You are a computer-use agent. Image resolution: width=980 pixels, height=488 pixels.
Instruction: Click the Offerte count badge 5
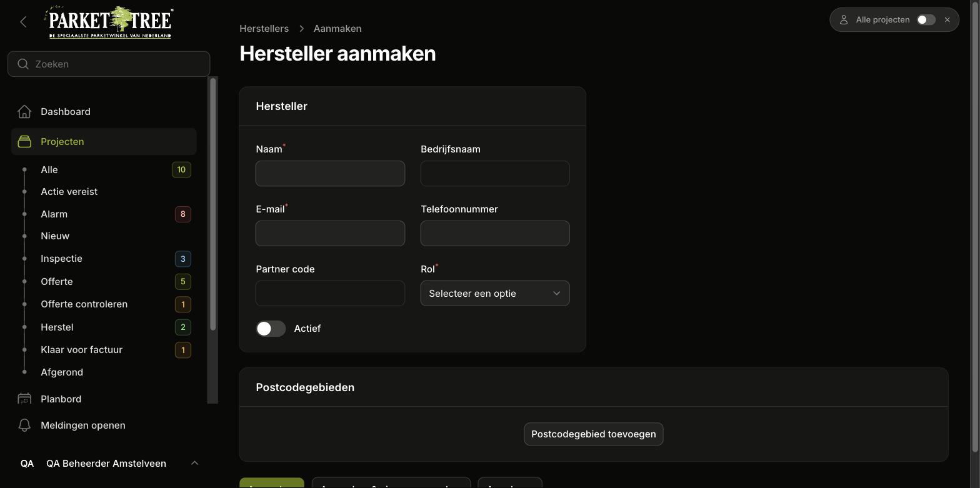click(x=182, y=281)
